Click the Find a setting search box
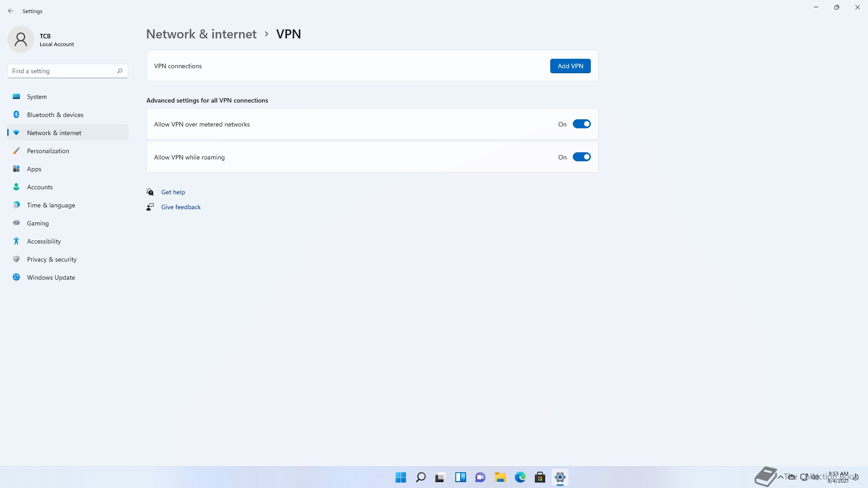 (x=62, y=71)
